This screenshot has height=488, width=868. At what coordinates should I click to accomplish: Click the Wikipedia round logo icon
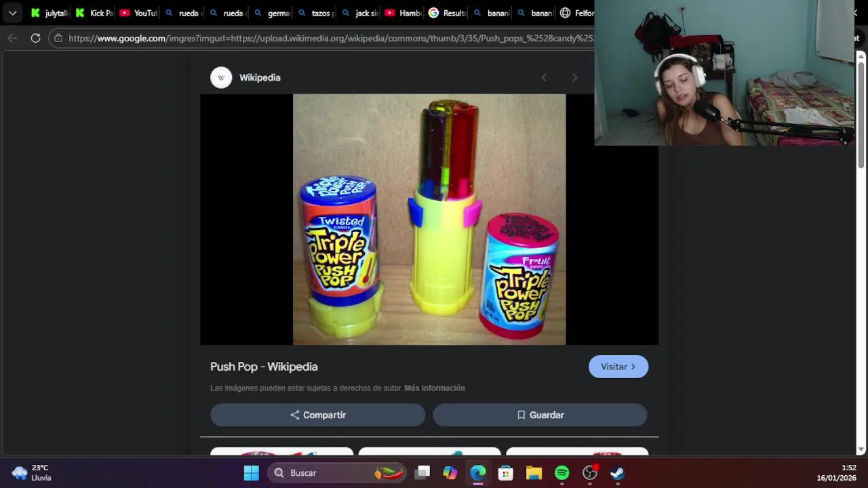coord(221,78)
